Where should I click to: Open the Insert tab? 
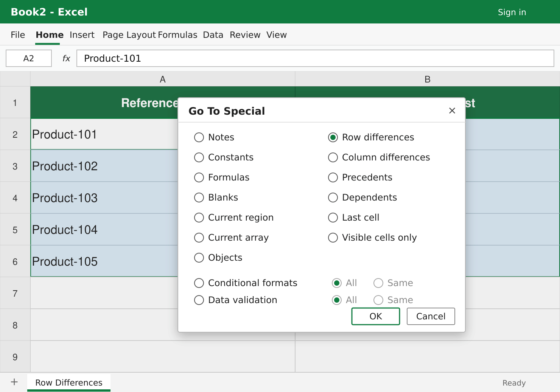[x=82, y=35]
